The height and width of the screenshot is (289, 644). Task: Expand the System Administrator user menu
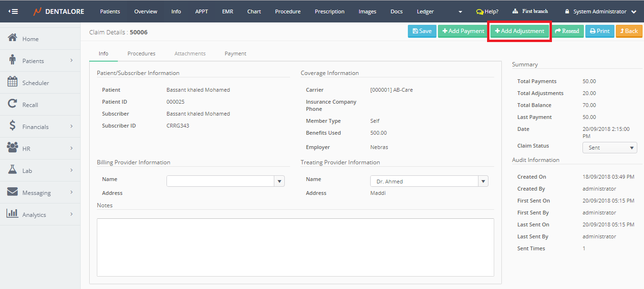point(600,11)
